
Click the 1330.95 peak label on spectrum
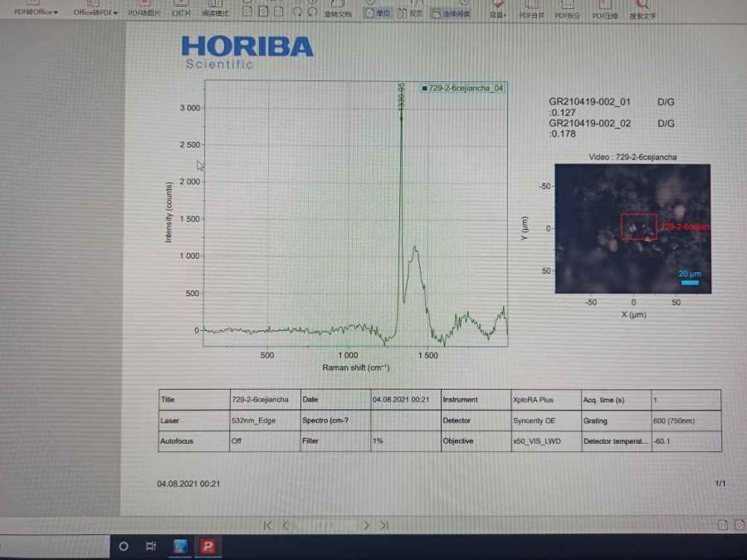(402, 98)
